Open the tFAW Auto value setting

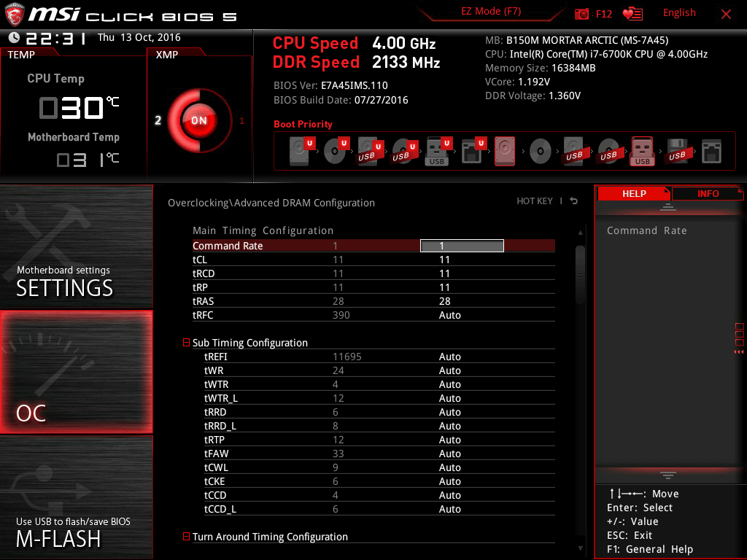coord(449,454)
